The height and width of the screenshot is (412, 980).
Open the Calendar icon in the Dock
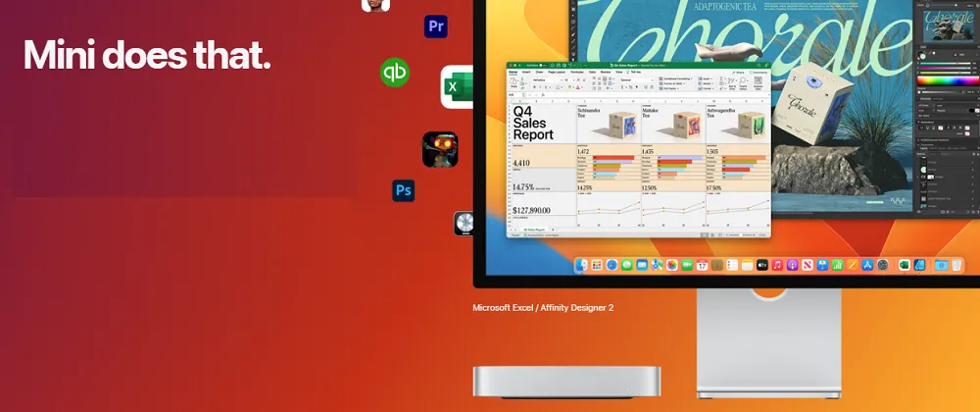(x=702, y=265)
